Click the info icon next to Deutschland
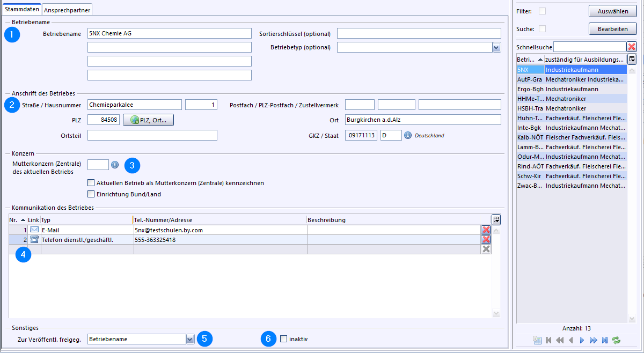 click(x=408, y=135)
